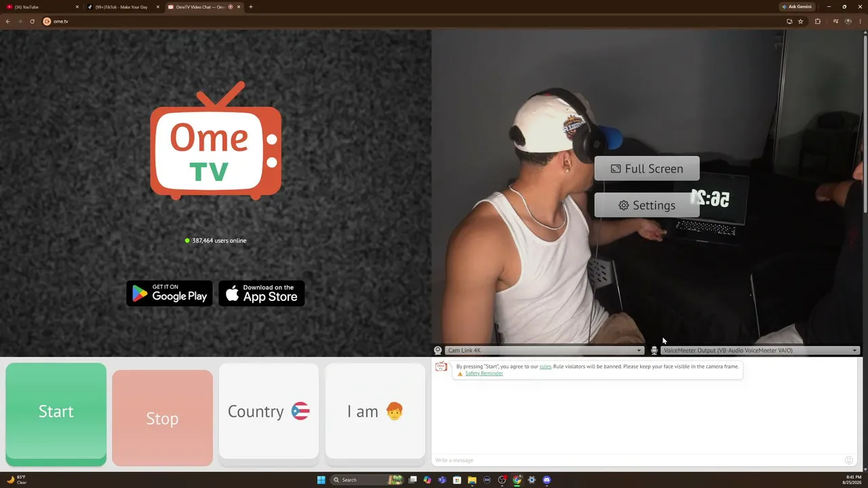Open the media controls icon
868x488 pixels.
coord(835,21)
